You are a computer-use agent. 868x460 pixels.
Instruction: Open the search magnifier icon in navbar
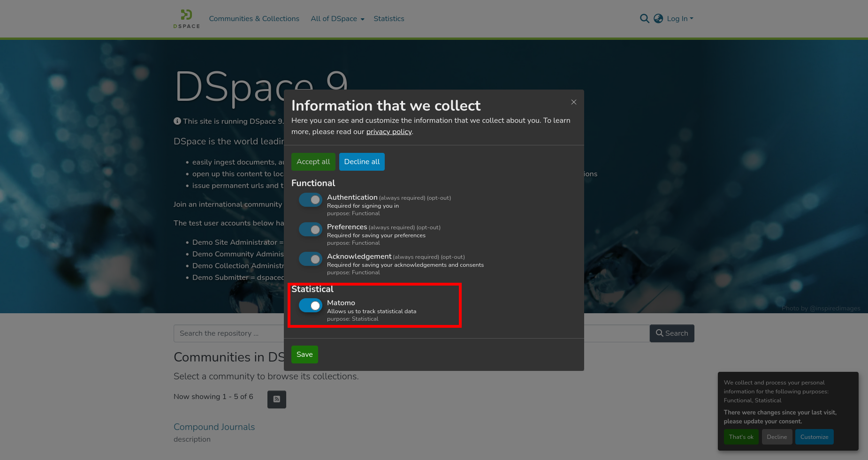click(644, 19)
